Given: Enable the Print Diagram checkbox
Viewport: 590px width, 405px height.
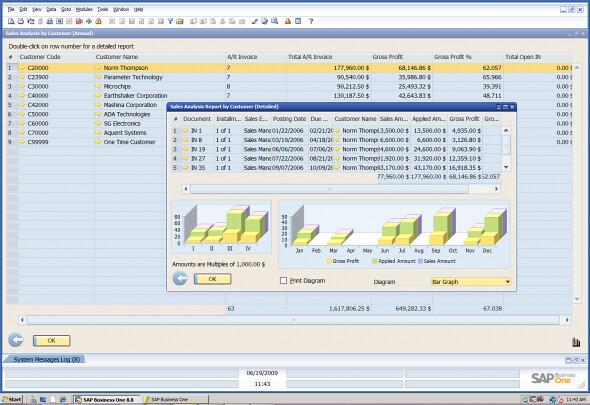Looking at the screenshot, I should (x=283, y=280).
